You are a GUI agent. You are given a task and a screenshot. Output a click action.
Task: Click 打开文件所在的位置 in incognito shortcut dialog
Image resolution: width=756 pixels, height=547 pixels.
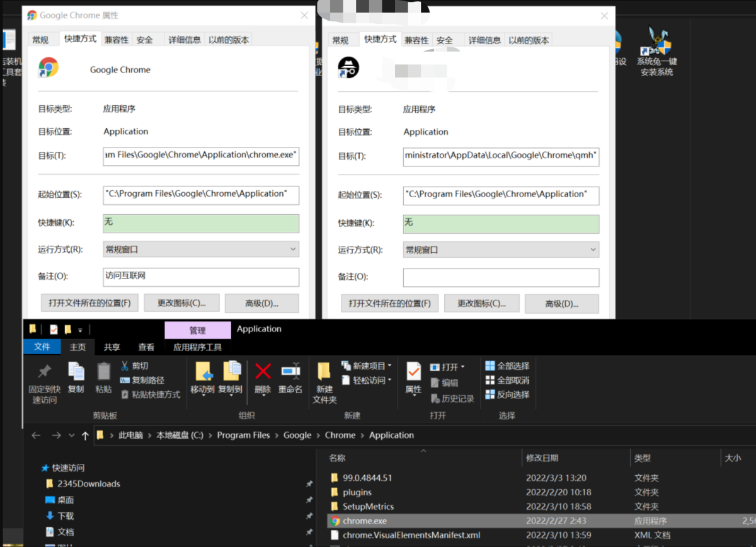click(x=389, y=304)
